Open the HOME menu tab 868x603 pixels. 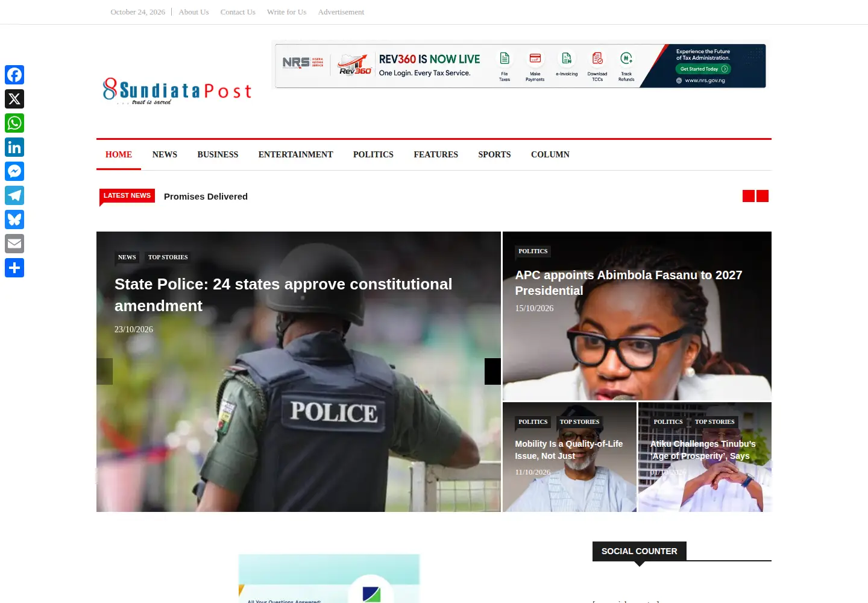(x=119, y=155)
